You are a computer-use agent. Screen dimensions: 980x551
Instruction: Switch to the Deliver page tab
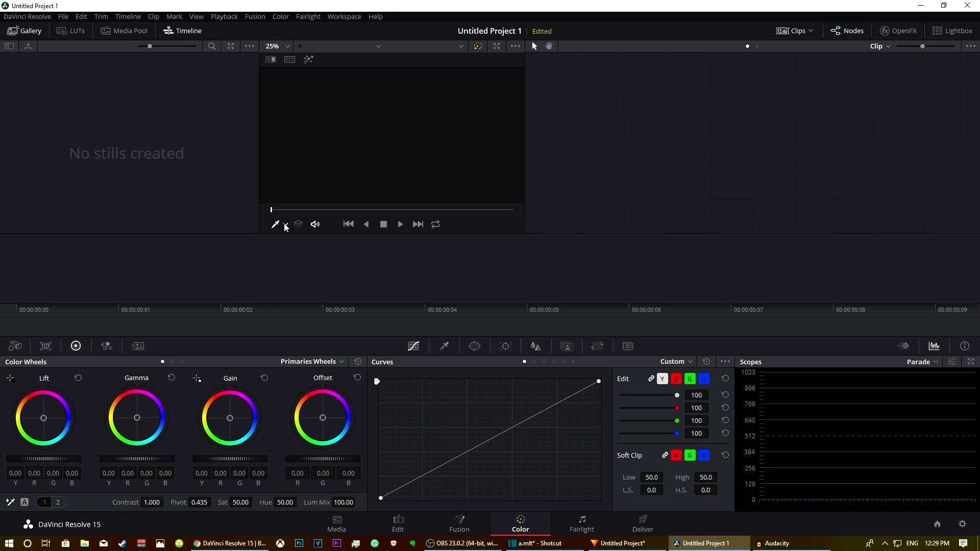(x=643, y=524)
